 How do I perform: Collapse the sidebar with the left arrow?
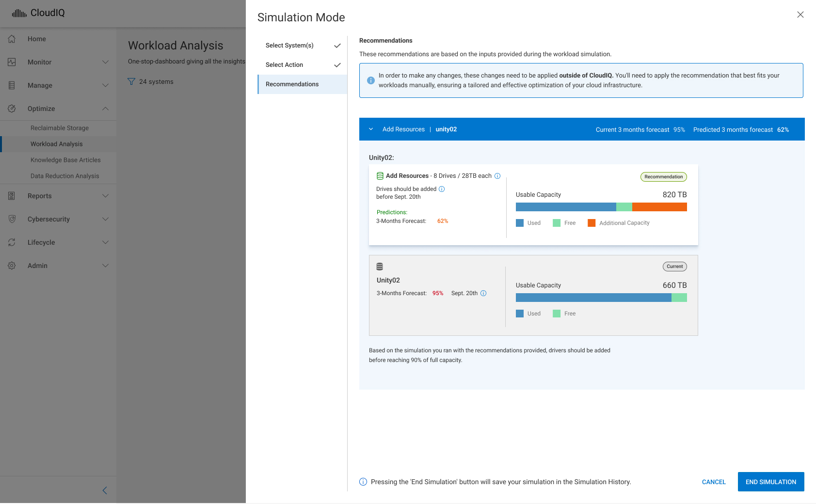(x=105, y=490)
